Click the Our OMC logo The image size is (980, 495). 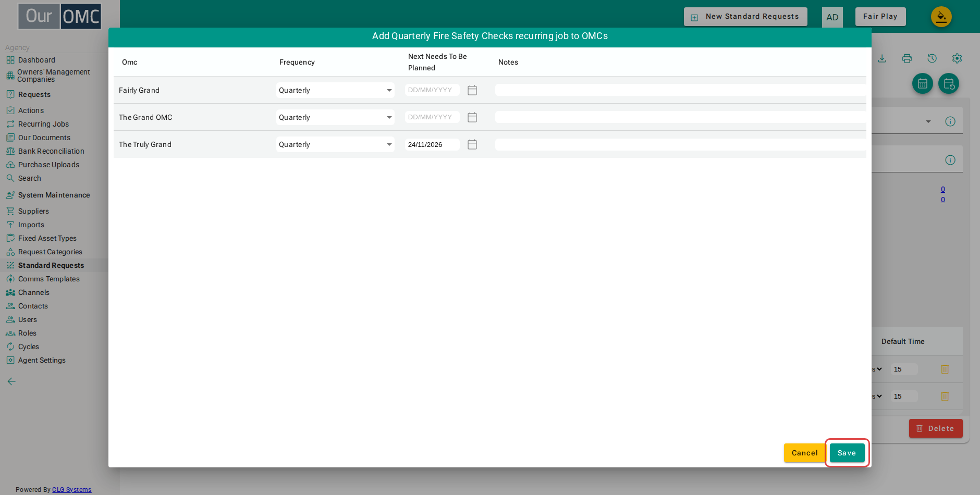(60, 16)
